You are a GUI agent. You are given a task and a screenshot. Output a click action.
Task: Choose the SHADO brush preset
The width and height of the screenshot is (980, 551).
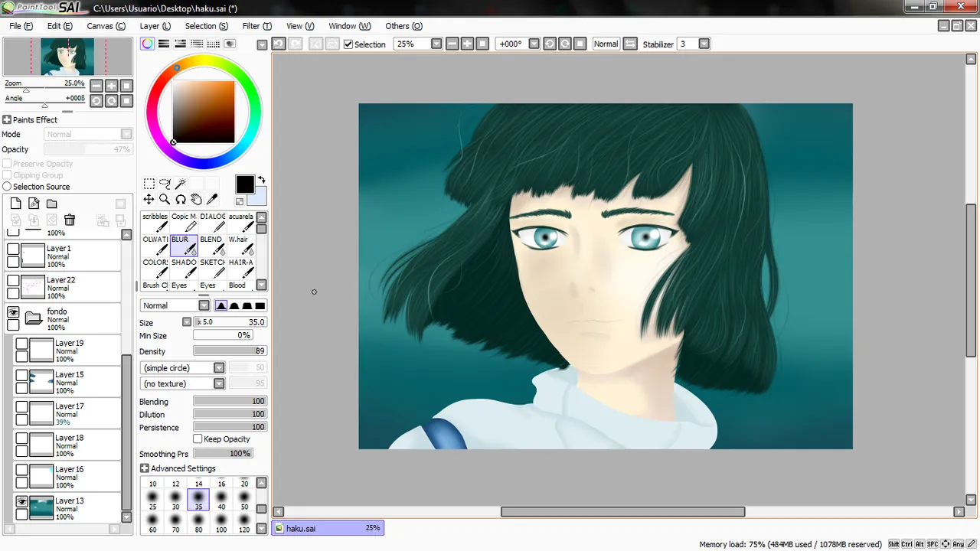tap(184, 268)
